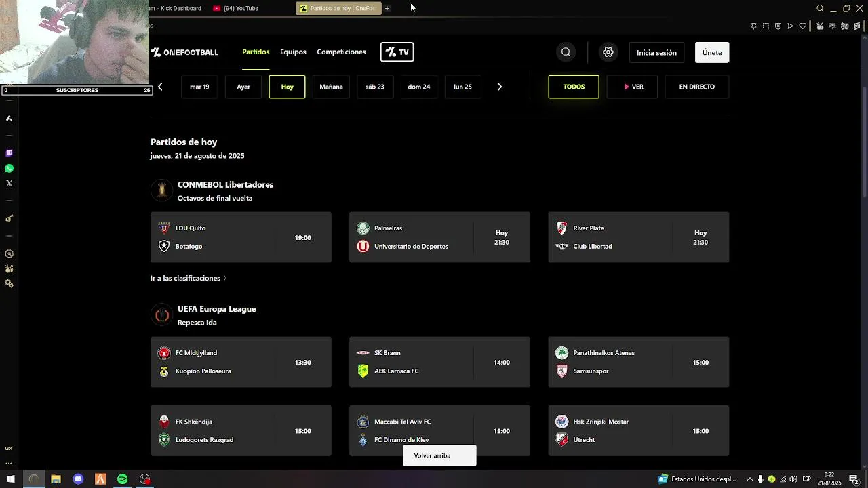Click the pin icon in browser toolbar
The image size is (868, 488).
(x=753, y=26)
